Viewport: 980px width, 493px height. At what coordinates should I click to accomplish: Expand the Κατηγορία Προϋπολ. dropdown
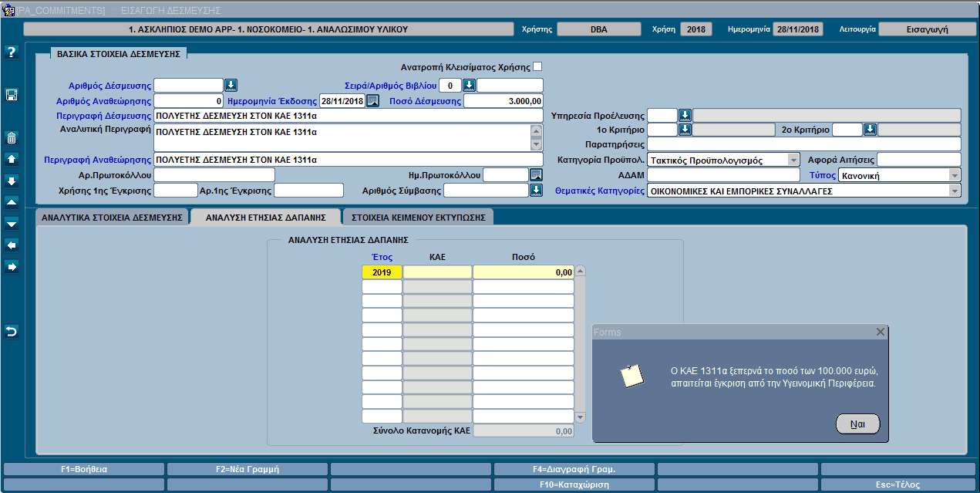coord(793,160)
